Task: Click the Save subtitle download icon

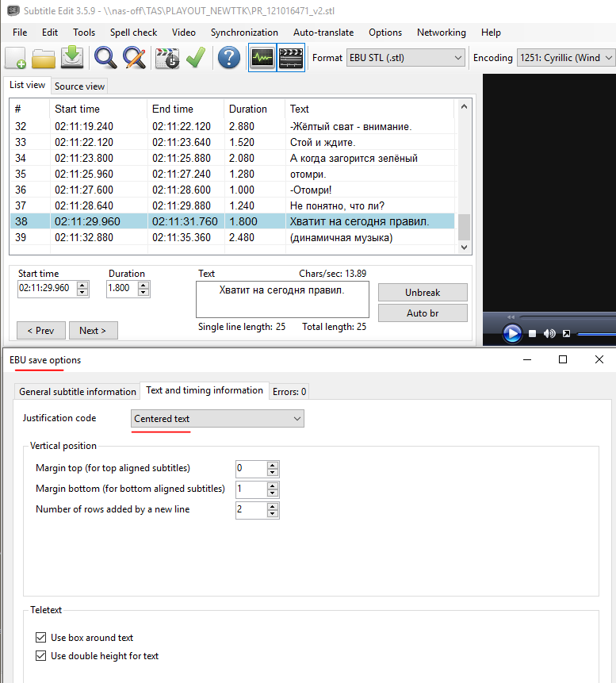Action: [72, 57]
